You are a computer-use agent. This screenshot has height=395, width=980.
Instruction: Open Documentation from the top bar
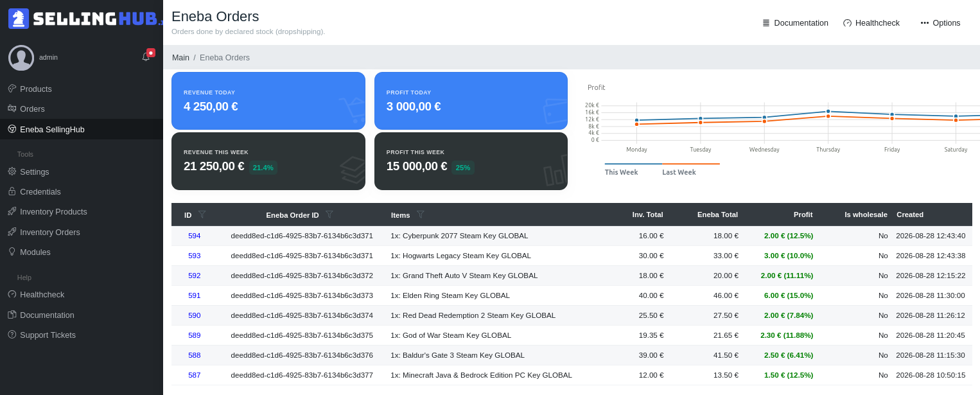795,23
